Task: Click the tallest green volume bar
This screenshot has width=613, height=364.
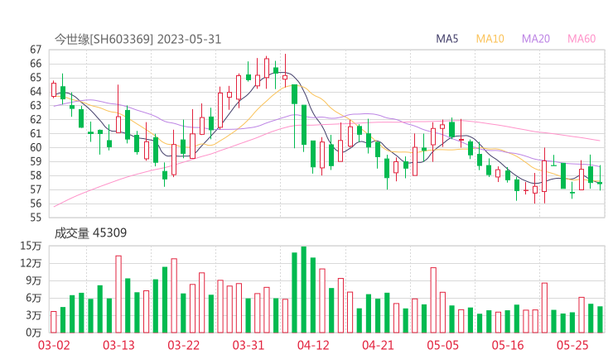Action: point(304,290)
